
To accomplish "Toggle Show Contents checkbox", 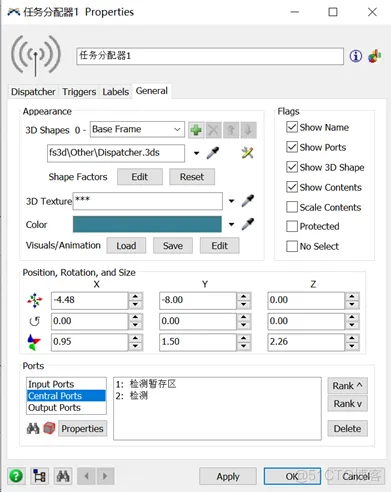I will [x=292, y=187].
